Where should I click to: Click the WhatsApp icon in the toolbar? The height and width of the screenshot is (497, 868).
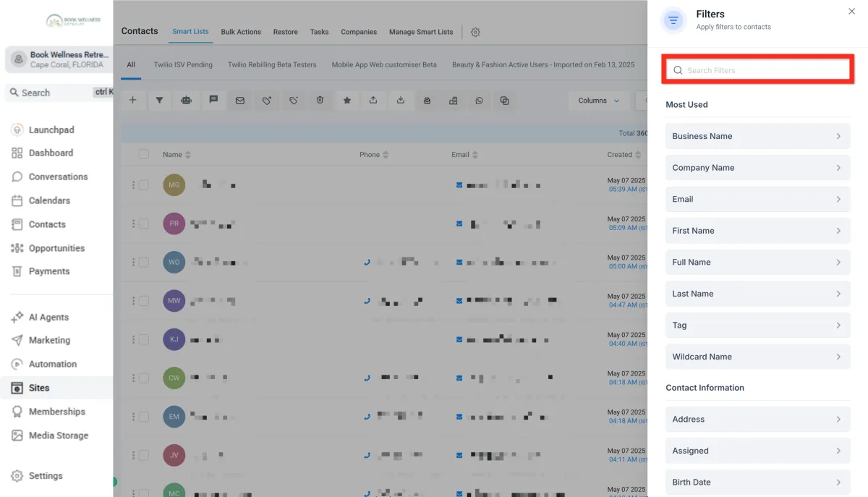click(x=479, y=101)
